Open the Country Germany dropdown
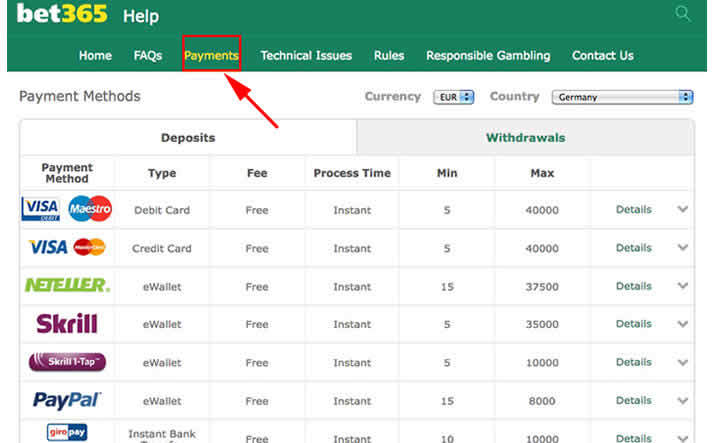 click(622, 97)
